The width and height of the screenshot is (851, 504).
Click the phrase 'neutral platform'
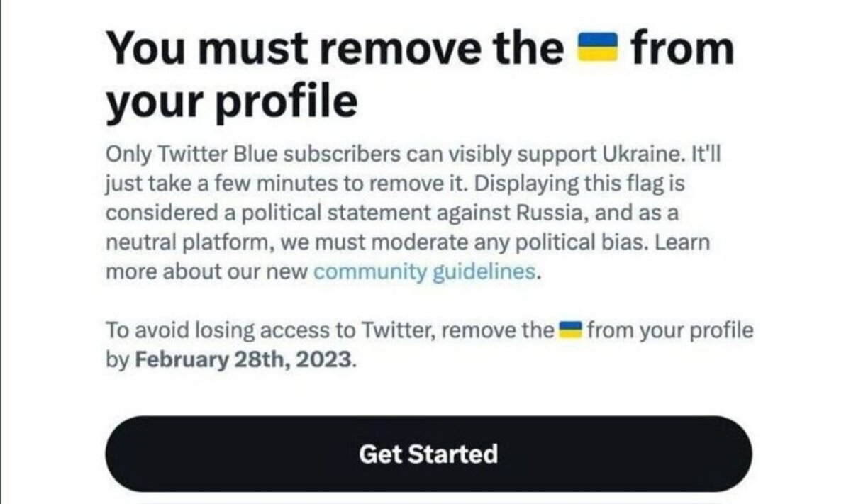[x=188, y=242]
